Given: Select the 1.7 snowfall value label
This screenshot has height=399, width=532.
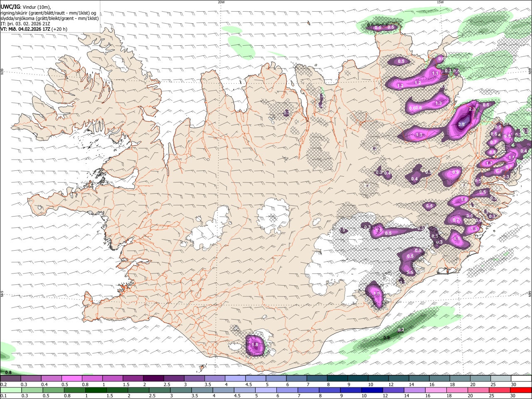Looking at the screenshot, I should click(x=489, y=164).
